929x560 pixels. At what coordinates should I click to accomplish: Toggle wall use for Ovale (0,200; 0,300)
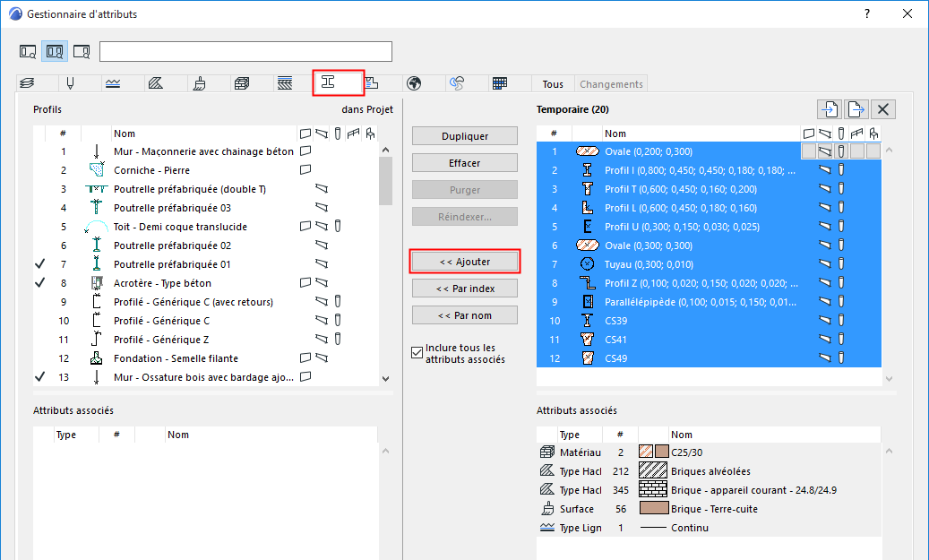coord(809,151)
